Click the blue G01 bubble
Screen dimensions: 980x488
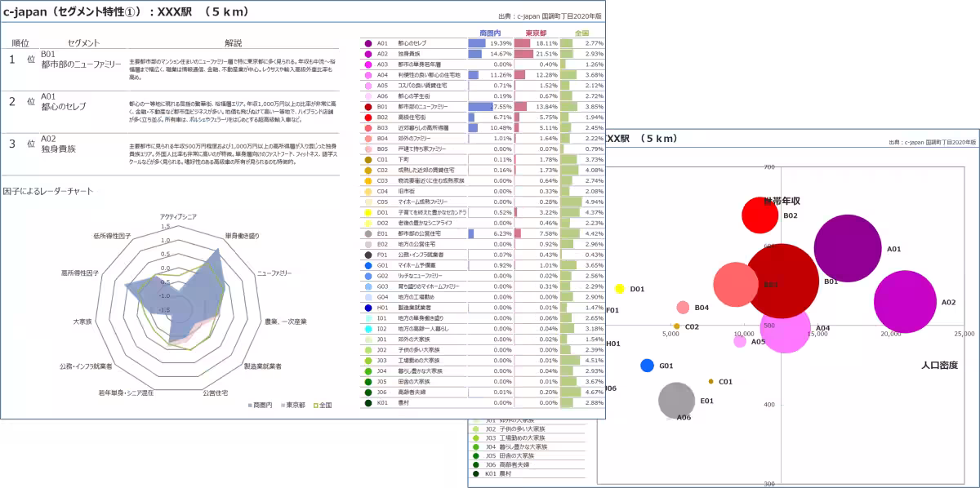648,366
